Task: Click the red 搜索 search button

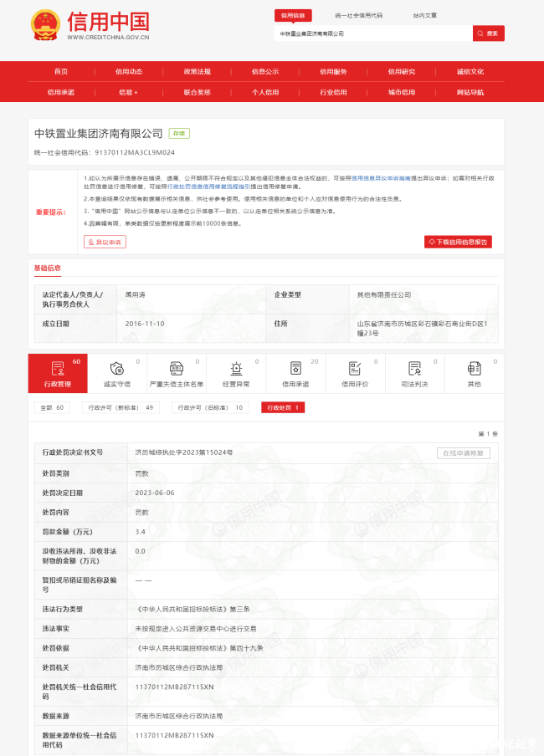Action: pos(489,33)
